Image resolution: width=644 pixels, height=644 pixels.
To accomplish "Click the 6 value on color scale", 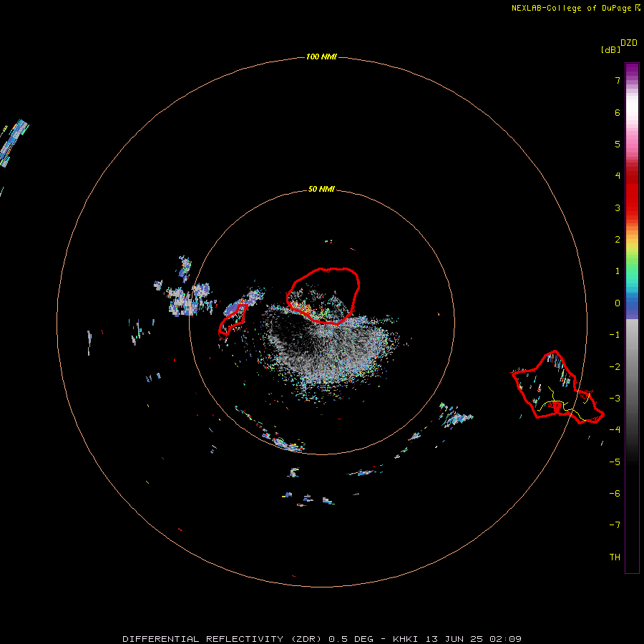I will 618,112.
